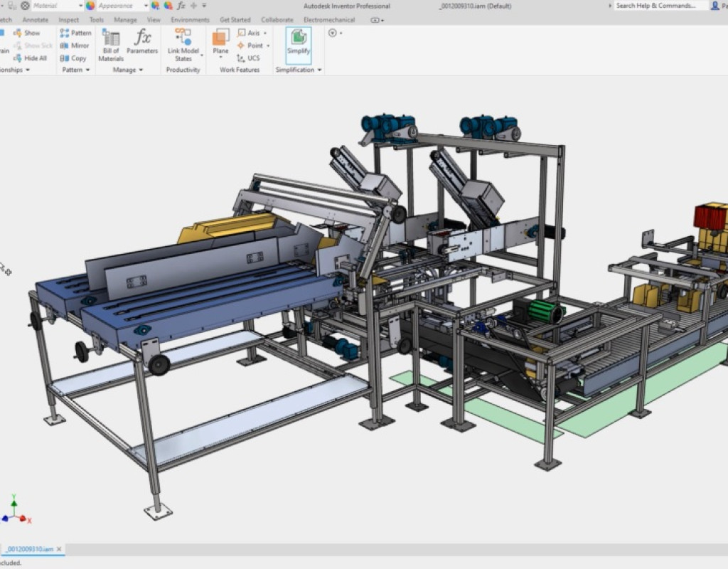Screen dimensions: 728x569
Task: Expand the Axis dropdown arrow
Action: [x=265, y=33]
